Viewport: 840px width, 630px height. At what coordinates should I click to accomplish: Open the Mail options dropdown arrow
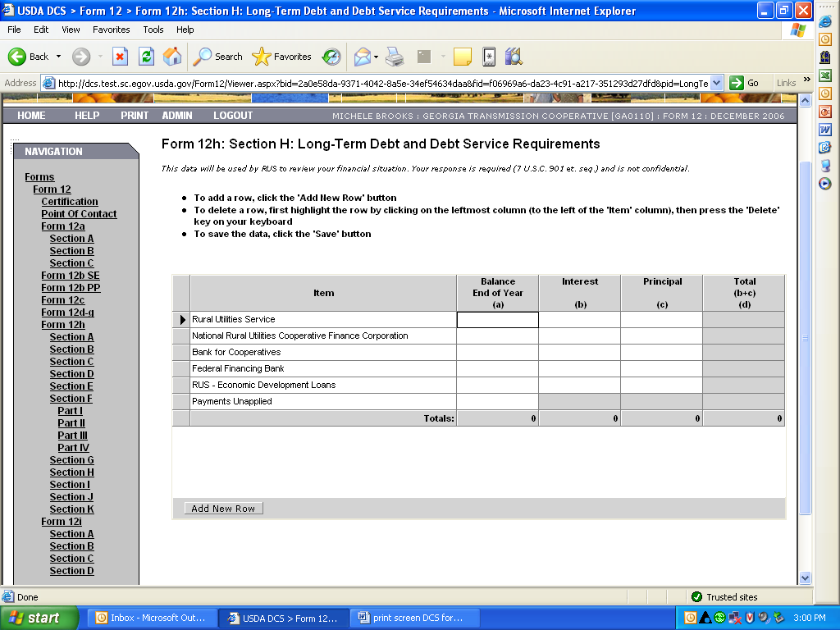376,57
